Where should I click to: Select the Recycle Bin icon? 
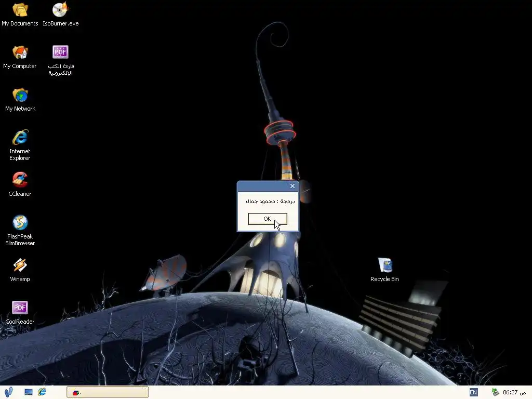click(x=384, y=270)
